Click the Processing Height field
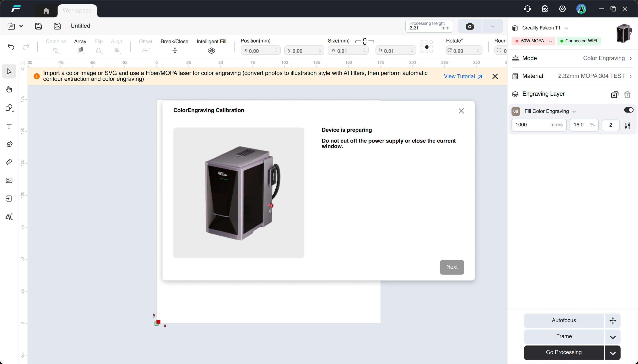The width and height of the screenshot is (638, 364). (429, 26)
